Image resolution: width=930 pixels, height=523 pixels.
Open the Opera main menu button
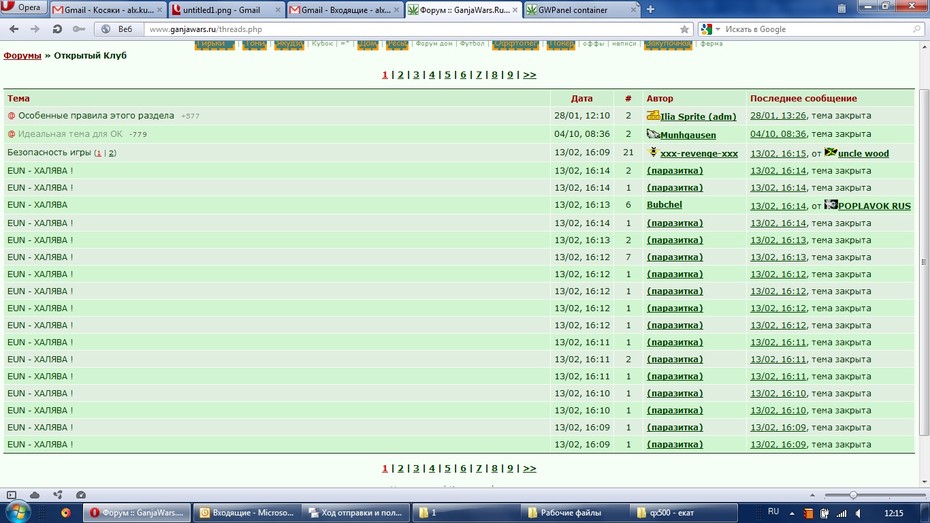[x=23, y=8]
